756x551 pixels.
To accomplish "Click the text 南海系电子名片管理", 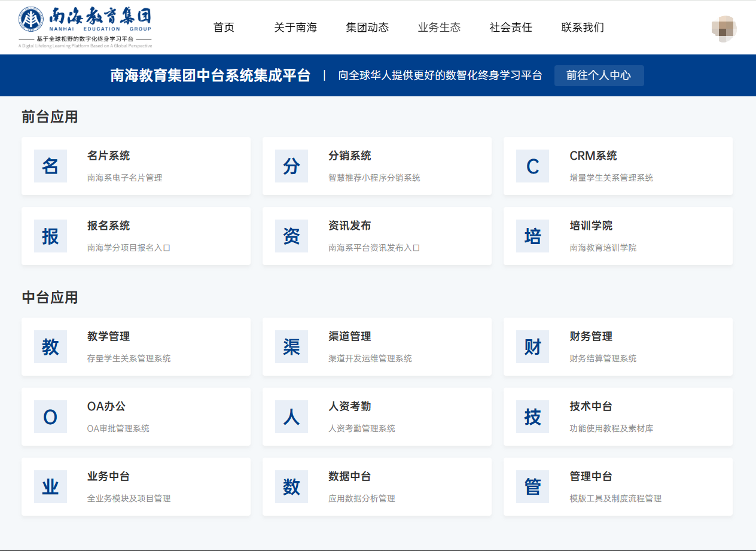I will [x=124, y=178].
